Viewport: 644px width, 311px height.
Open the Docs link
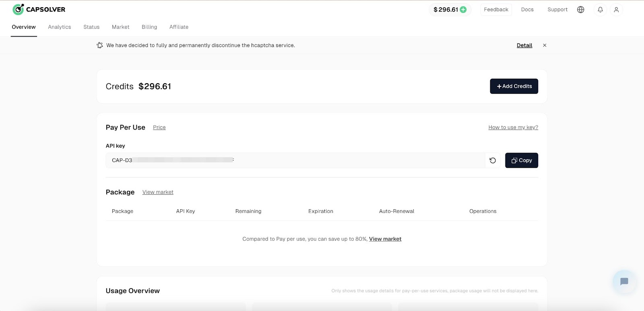click(527, 10)
